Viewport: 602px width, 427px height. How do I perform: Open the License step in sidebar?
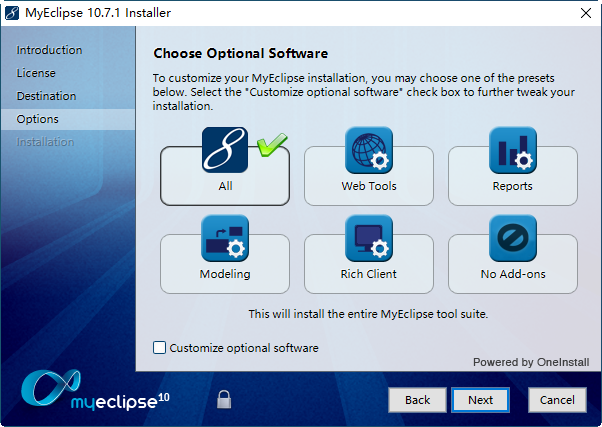(36, 73)
